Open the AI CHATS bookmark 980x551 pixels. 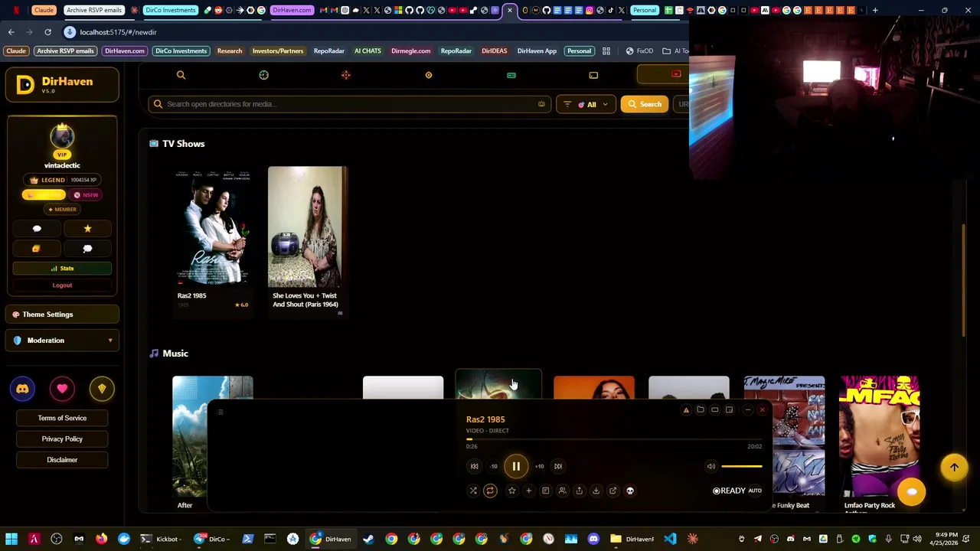[367, 51]
